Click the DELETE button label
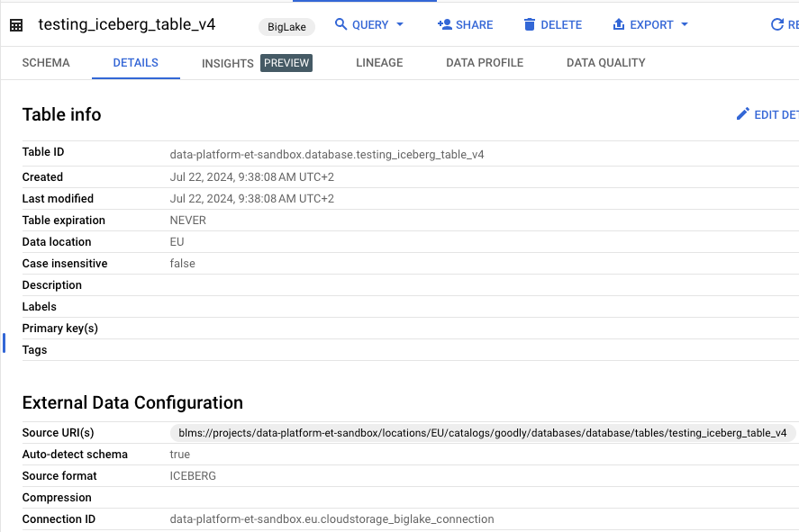This screenshot has width=799, height=532. pyautogui.click(x=561, y=25)
